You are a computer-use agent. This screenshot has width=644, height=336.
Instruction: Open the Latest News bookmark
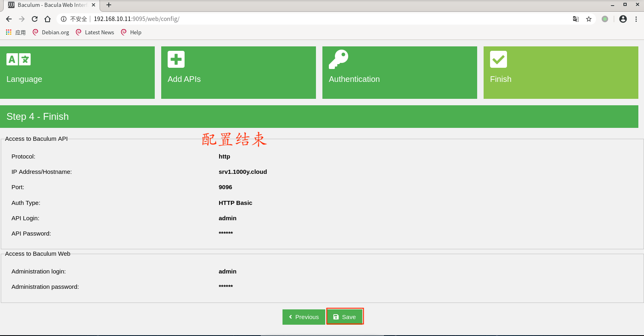point(95,32)
